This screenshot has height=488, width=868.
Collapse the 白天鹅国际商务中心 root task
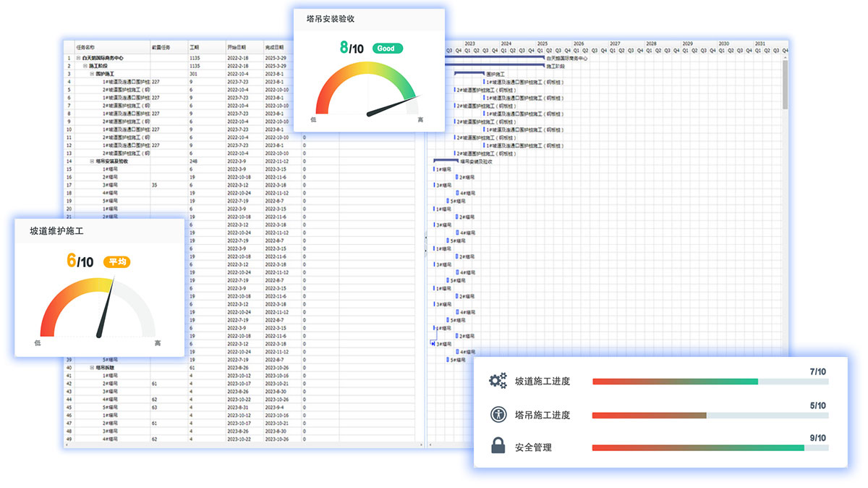pos(78,58)
